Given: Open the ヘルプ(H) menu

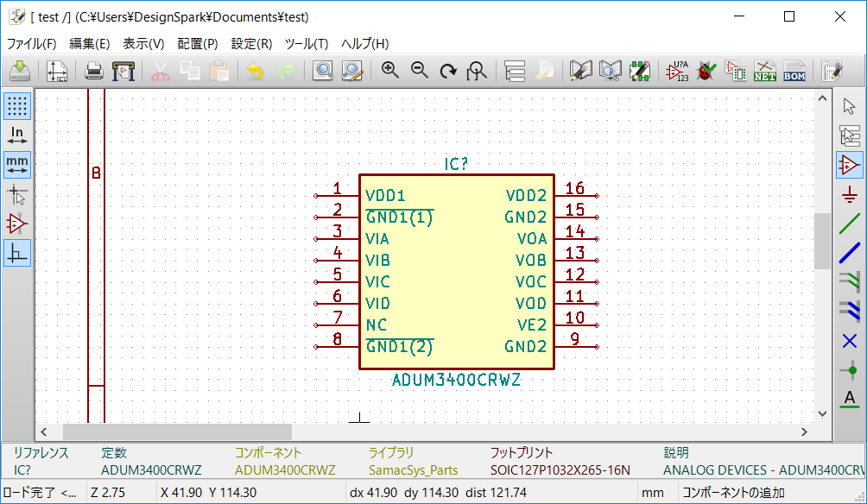Looking at the screenshot, I should point(365,44).
